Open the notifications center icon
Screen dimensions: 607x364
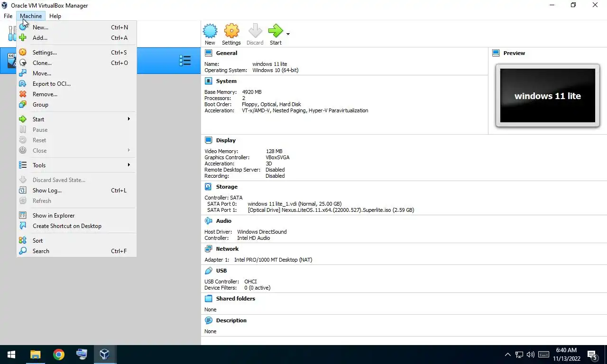pos(592,355)
